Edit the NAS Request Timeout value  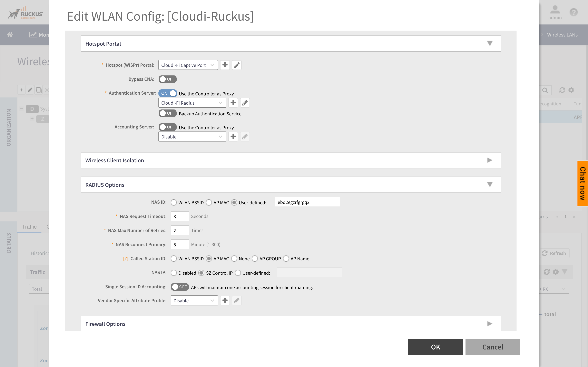point(179,216)
